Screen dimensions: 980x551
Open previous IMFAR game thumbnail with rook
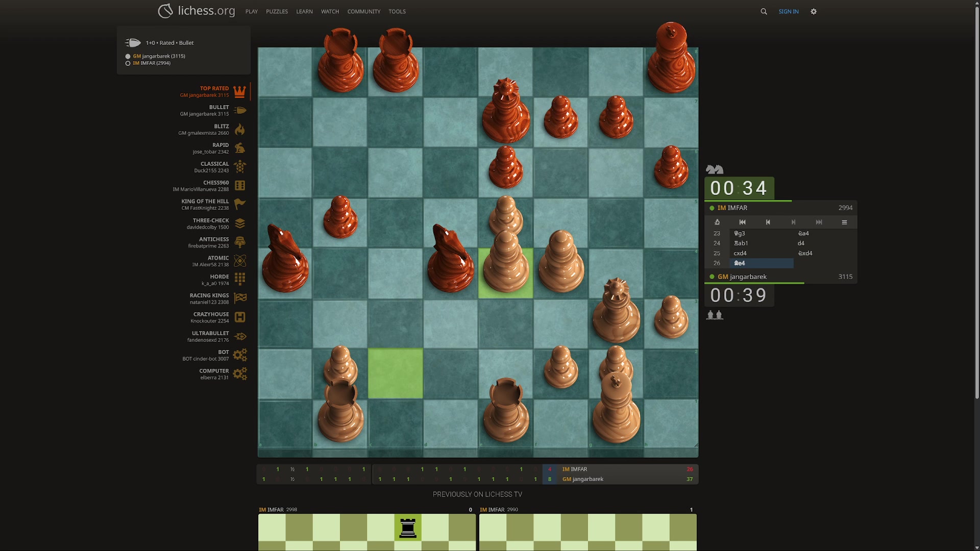(366, 531)
